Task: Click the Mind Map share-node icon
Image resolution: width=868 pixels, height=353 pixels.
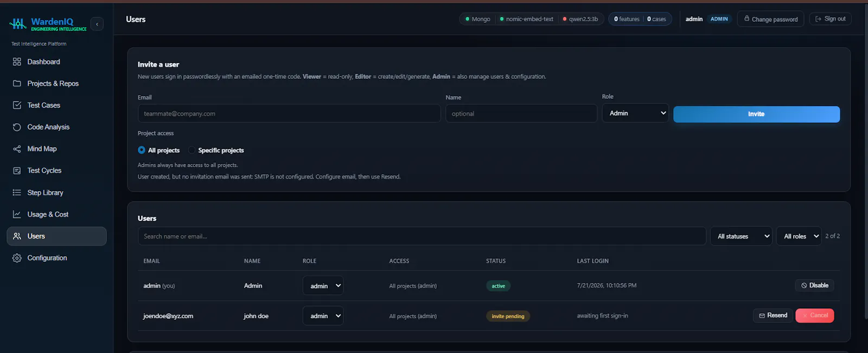Action: [x=17, y=149]
